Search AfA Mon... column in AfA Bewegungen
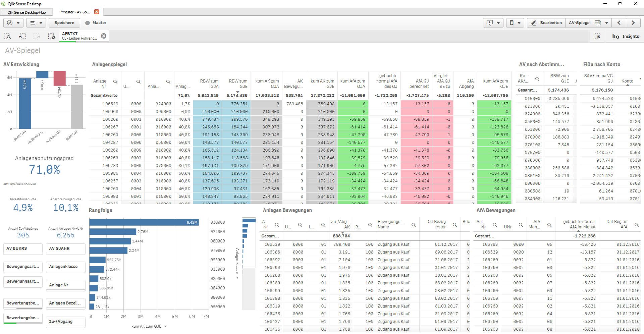This screenshot has width=644, height=334. click(549, 225)
